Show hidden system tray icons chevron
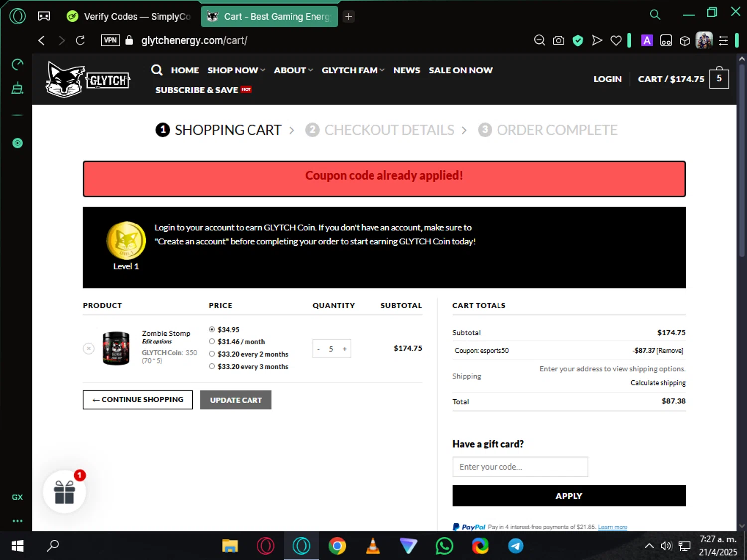This screenshot has width=747, height=560. [649, 546]
